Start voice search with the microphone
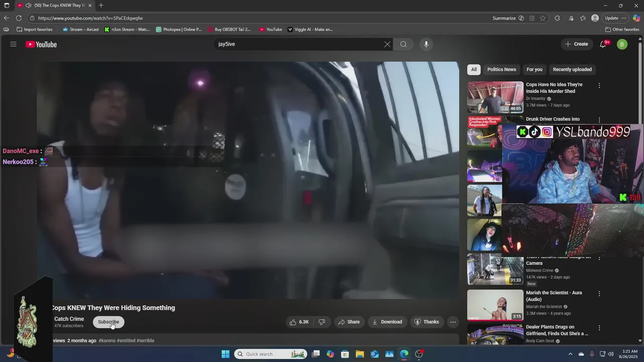 426,44
